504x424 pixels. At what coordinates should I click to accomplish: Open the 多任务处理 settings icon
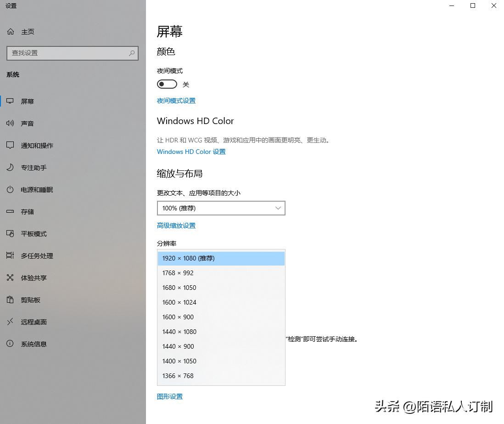[10, 255]
